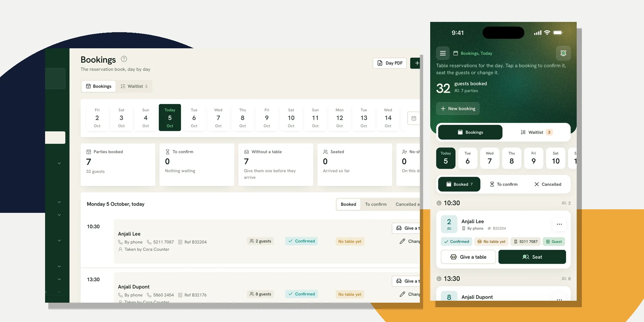Select Tue 6 on mobile date strip
Image resolution: width=644 pixels, height=322 pixels.
[x=468, y=158]
